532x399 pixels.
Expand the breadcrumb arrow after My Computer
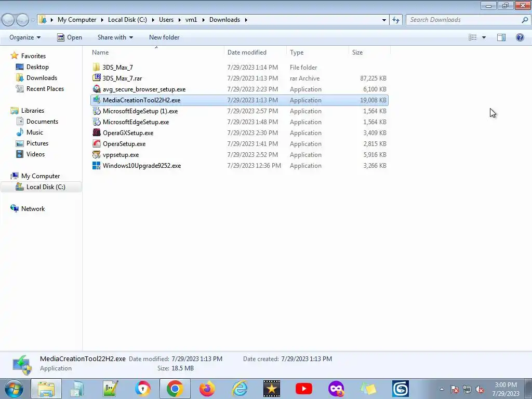(102, 20)
